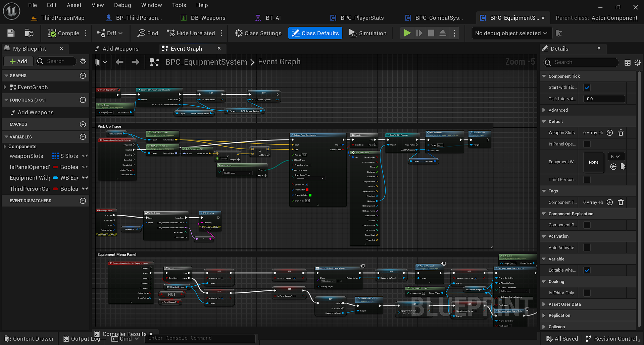Add a new function with plus icon

point(83,100)
